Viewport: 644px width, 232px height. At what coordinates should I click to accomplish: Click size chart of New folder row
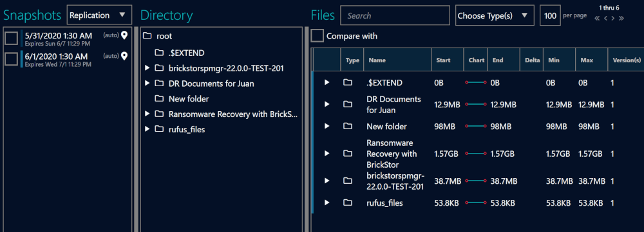click(x=476, y=126)
